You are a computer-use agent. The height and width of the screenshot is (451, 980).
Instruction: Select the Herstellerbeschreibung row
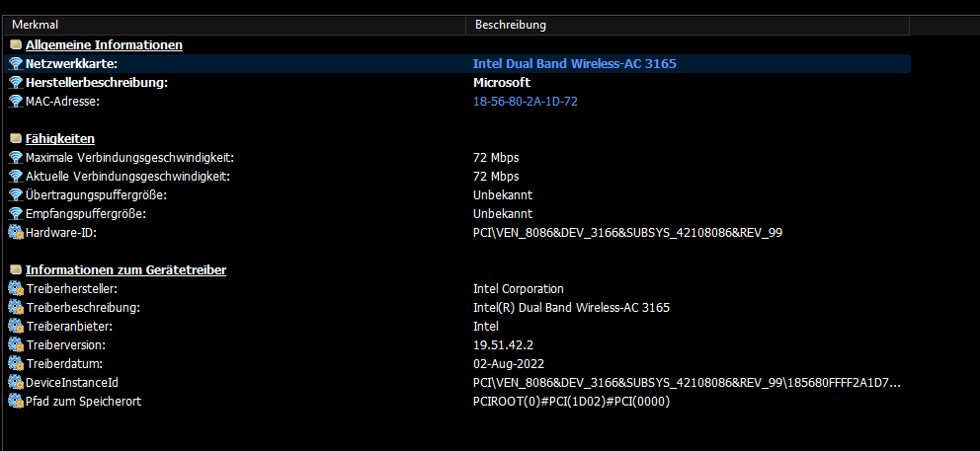coord(97,82)
